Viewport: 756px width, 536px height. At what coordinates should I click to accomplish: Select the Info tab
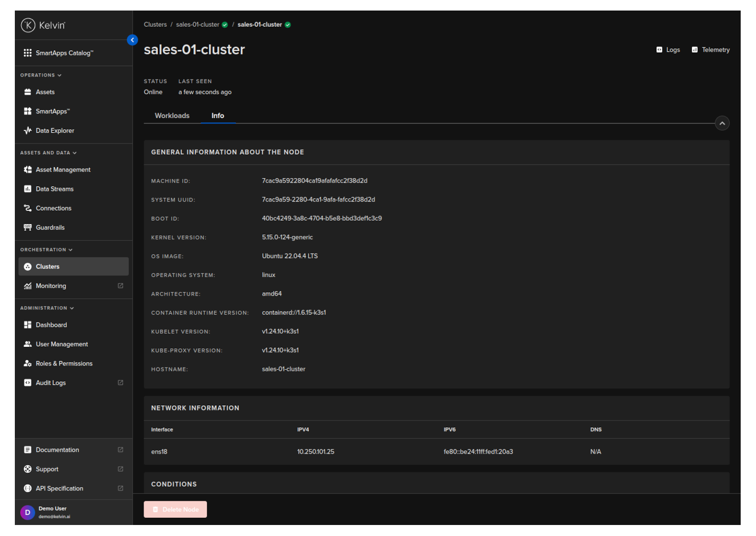[218, 116]
